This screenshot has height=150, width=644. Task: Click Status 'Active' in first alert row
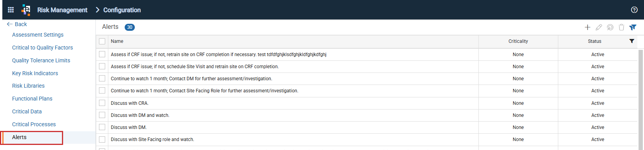[598, 55]
